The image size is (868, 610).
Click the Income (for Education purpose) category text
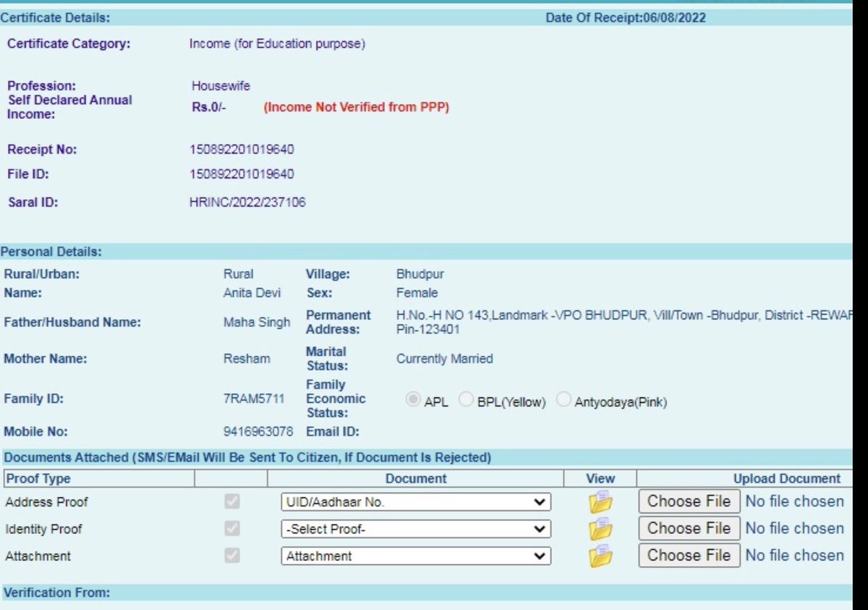point(277,44)
